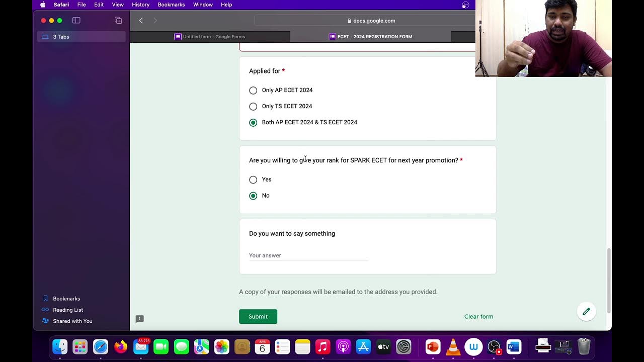This screenshot has height=362, width=644.
Task: Open the 'W' circle app in dock
Action: 473,346
